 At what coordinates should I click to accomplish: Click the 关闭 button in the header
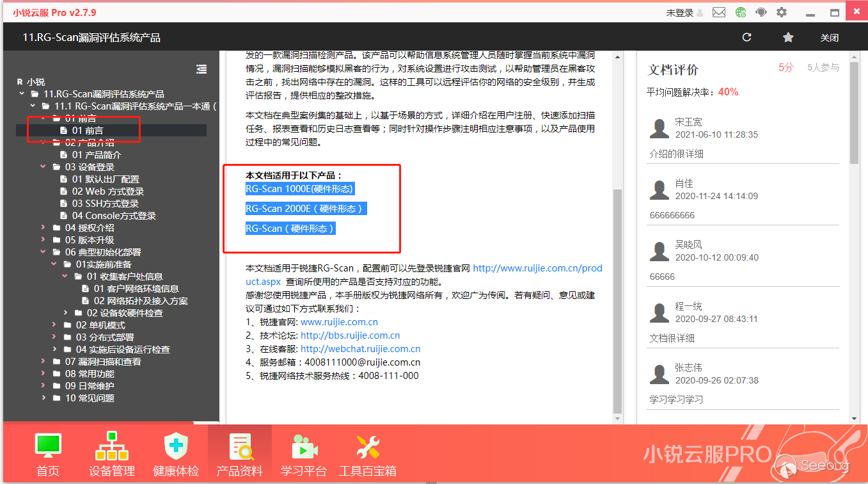point(830,38)
